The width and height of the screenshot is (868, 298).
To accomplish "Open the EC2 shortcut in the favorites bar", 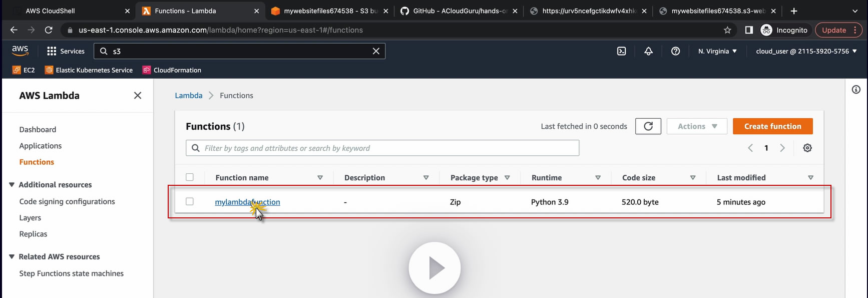I will click(24, 70).
